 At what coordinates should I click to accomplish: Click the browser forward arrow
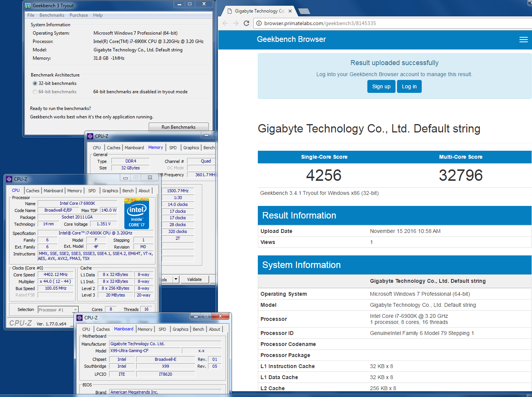(236, 23)
